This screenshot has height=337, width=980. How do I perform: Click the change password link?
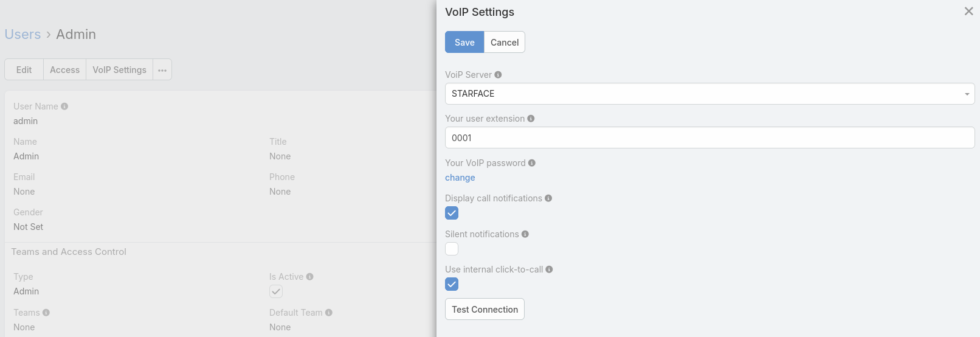point(460,178)
